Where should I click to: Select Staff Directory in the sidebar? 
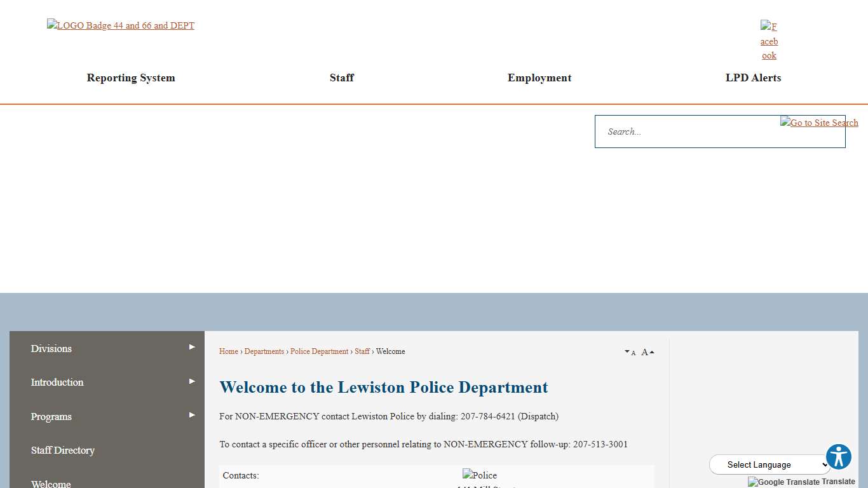point(63,450)
